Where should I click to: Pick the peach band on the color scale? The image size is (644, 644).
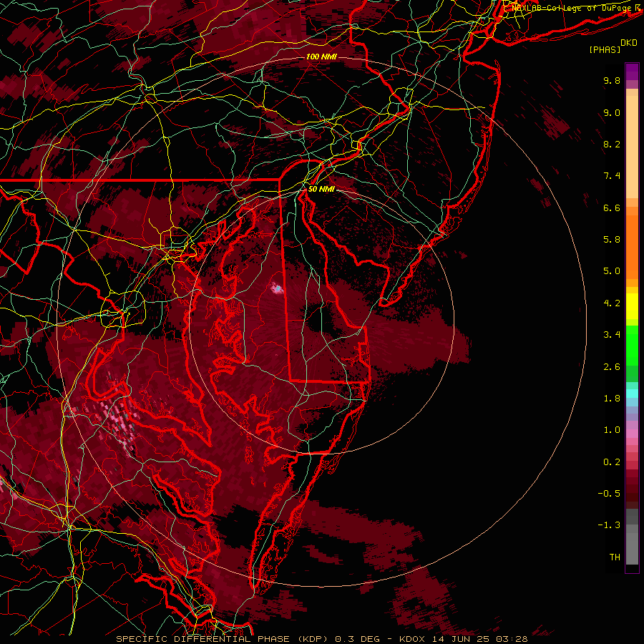click(632, 148)
